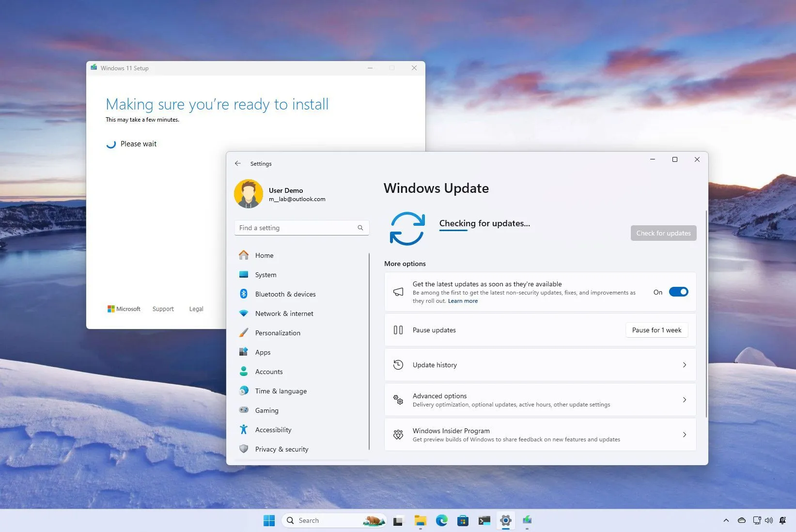Launch Microsoft Edge from the taskbar

[442, 520]
